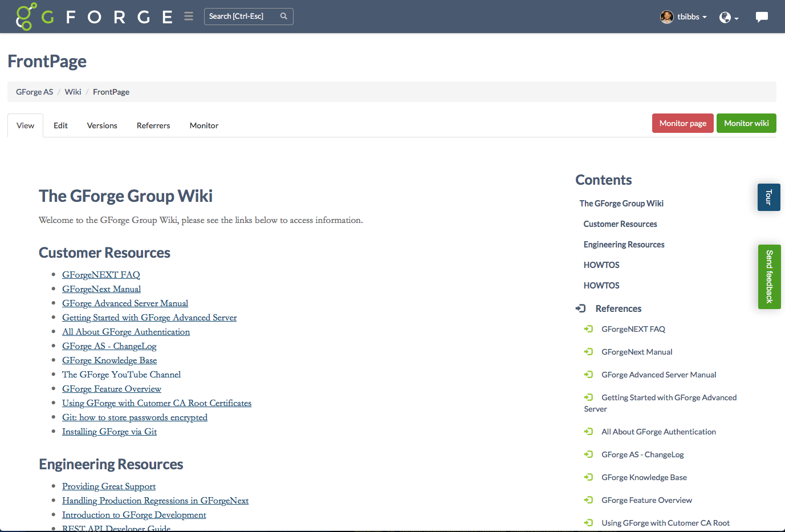Open the chat bubble icon in the header
Viewport: 785px width, 532px height.
(x=762, y=17)
